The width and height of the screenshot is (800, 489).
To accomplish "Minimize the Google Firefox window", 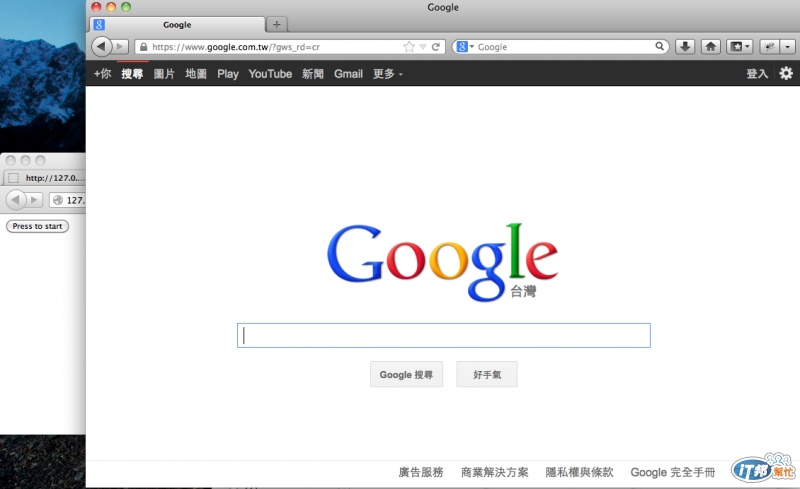I will point(111,7).
